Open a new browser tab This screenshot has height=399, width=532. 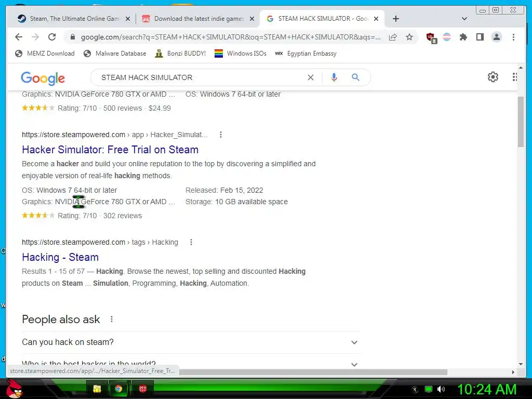395,19
